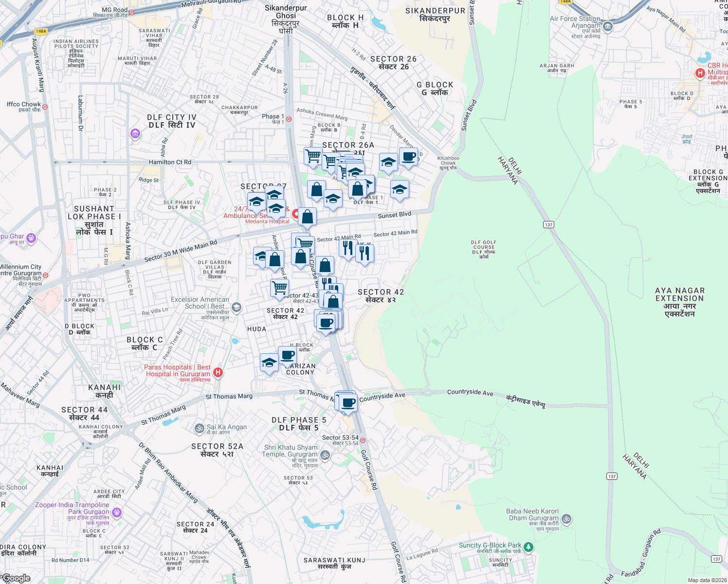Click the stacked coffee markers near HUDA area
The width and height of the screenshot is (728, 584).
point(327,322)
